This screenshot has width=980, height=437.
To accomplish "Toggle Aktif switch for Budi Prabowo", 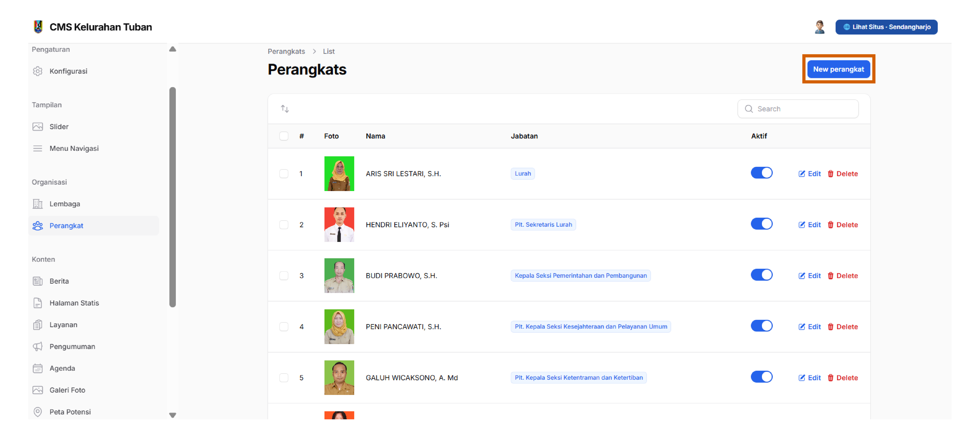I will [762, 275].
